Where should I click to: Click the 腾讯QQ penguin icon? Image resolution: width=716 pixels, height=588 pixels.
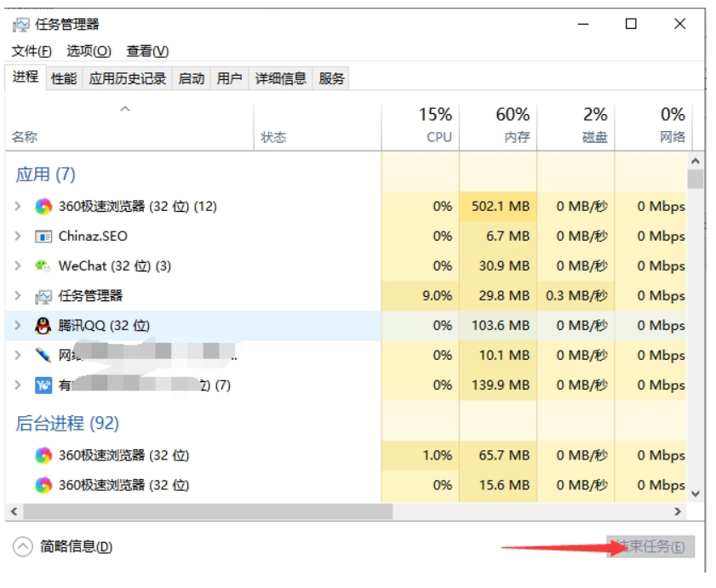tap(43, 326)
